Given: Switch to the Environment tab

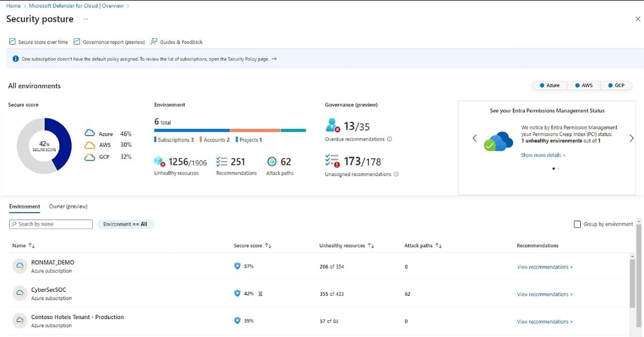Looking at the screenshot, I should click(x=25, y=207).
